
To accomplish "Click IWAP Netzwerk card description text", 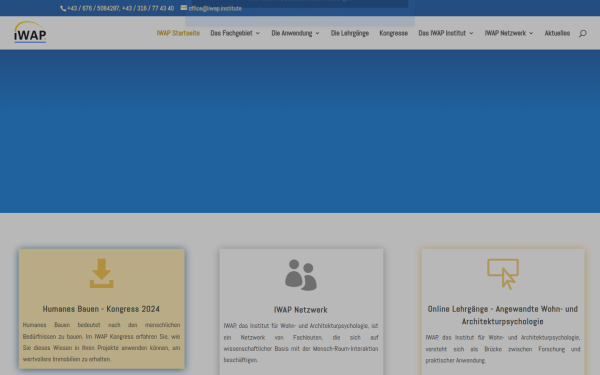I will [x=301, y=343].
